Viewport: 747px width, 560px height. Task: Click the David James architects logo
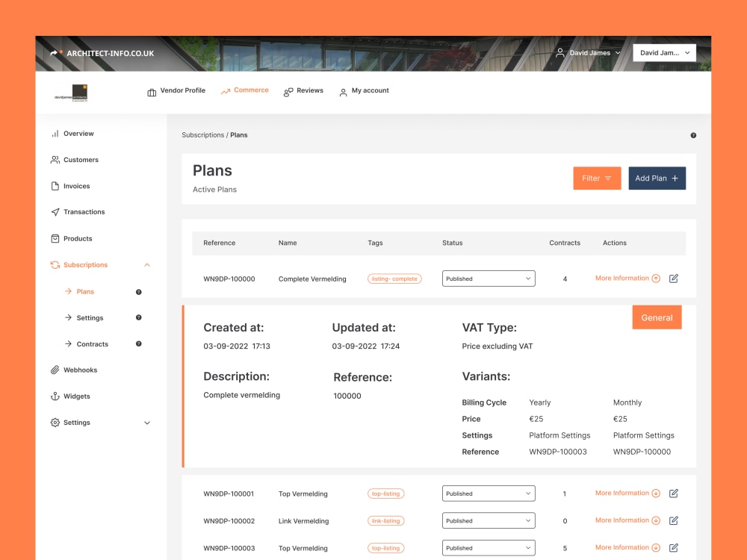71,93
